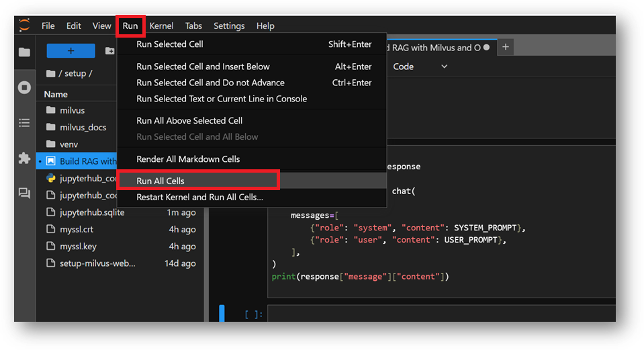Expand the milvus_docs folder
Viewport: 644px width, 350px height.
(83, 128)
